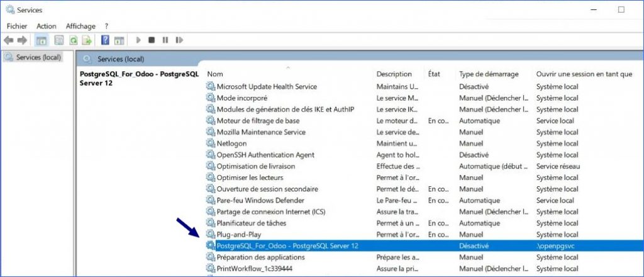Click 'Agent to hol...' description cell
The height and width of the screenshot is (277, 644).
click(397, 154)
